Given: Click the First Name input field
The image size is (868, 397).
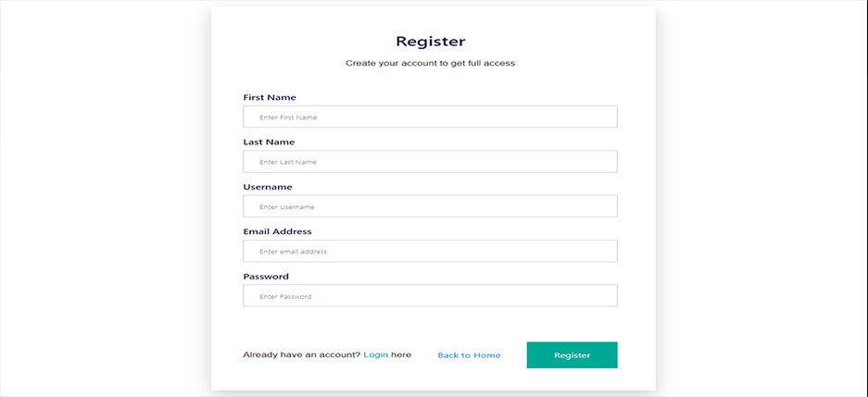Looking at the screenshot, I should click(x=430, y=117).
